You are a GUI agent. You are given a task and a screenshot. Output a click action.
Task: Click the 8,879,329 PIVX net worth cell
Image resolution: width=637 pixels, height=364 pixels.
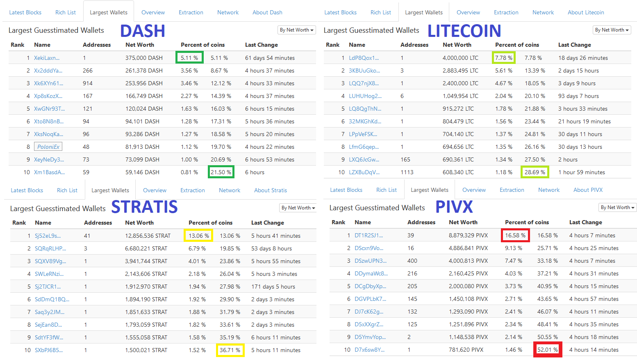coord(469,235)
